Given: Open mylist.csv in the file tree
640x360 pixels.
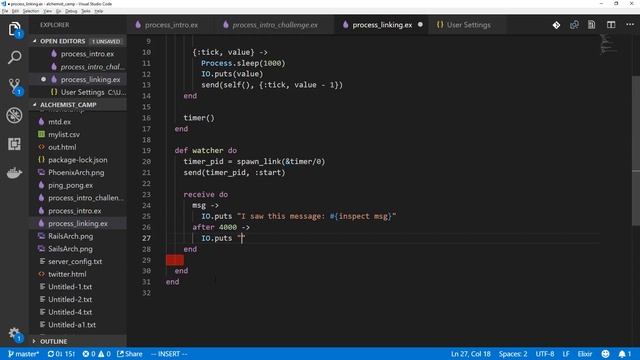Looking at the screenshot, I should (78, 134).
